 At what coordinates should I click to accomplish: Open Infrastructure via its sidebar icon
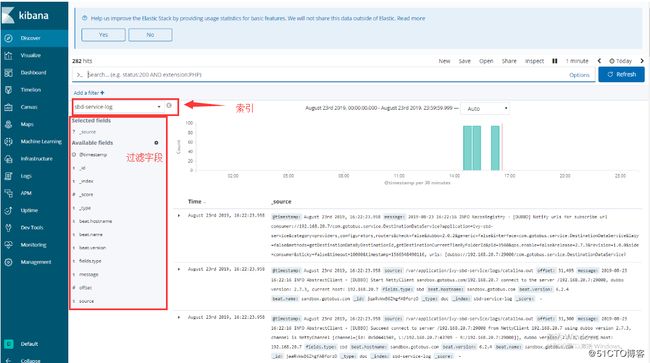pyautogui.click(x=8, y=159)
